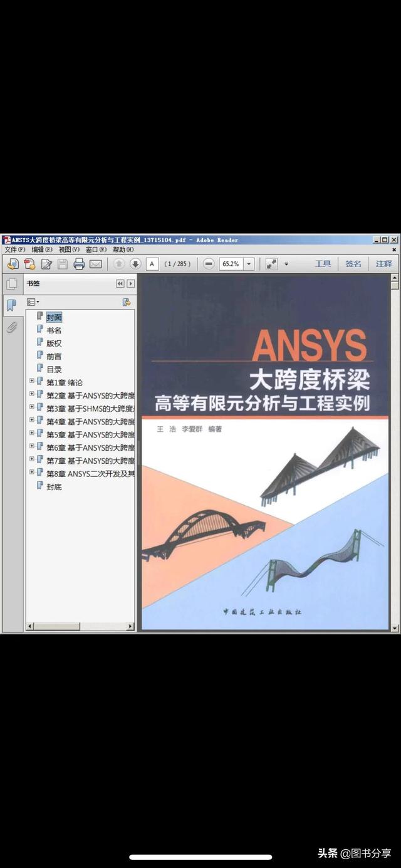Open the 帮助 (Help) menu

(124, 249)
